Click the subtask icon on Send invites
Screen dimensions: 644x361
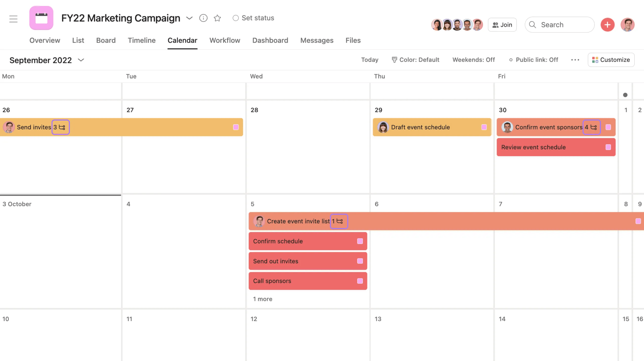61,127
